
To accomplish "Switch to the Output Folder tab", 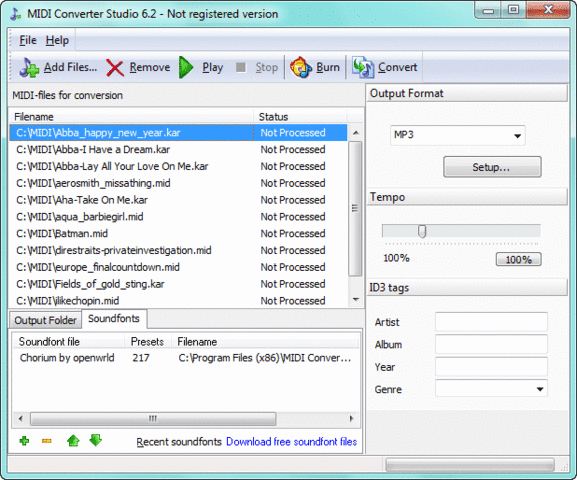I will [x=45, y=320].
